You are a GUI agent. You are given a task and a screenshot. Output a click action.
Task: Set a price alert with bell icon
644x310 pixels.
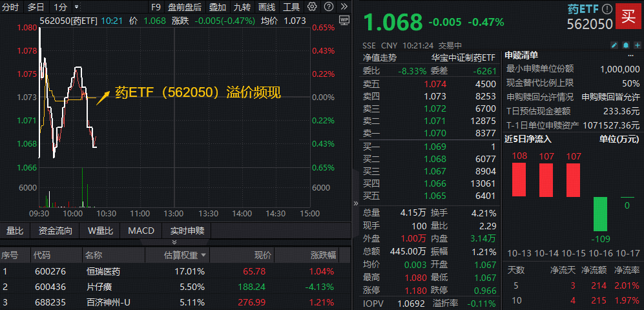pos(625,45)
